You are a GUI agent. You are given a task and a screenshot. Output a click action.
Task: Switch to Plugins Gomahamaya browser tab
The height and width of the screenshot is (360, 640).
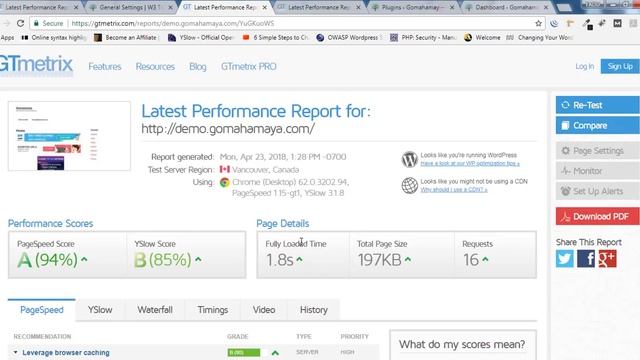tap(413, 7)
